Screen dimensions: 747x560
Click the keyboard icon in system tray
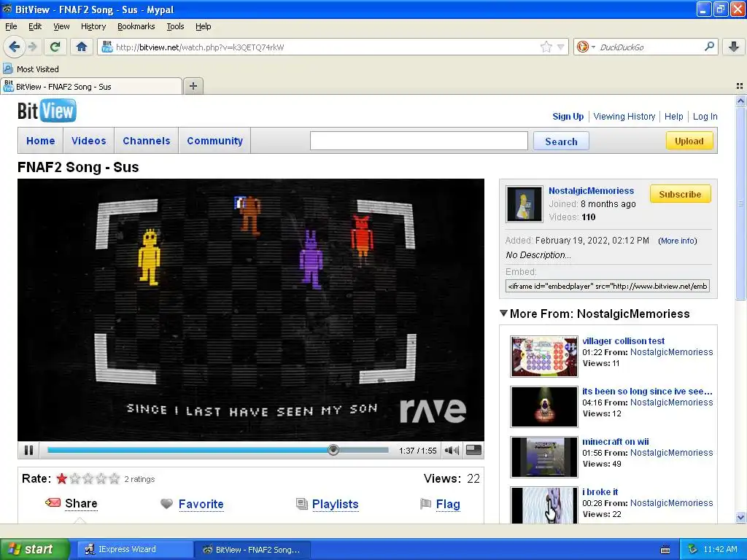point(665,550)
